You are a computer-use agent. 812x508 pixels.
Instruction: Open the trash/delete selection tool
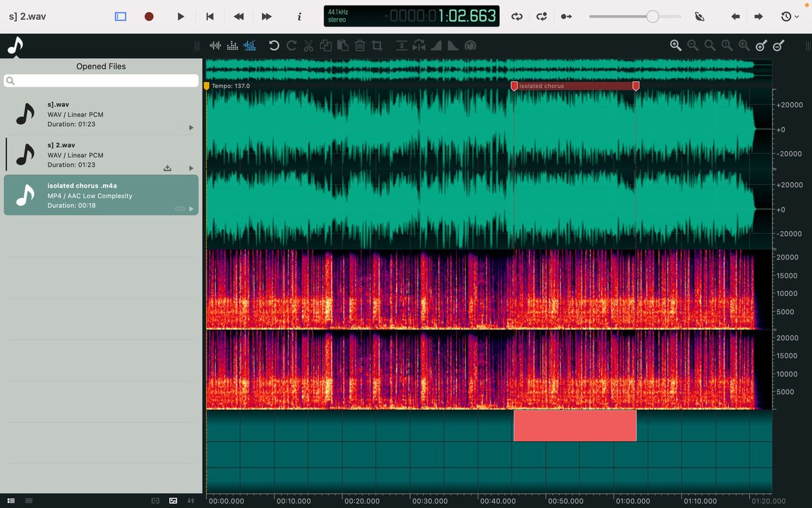pos(360,45)
